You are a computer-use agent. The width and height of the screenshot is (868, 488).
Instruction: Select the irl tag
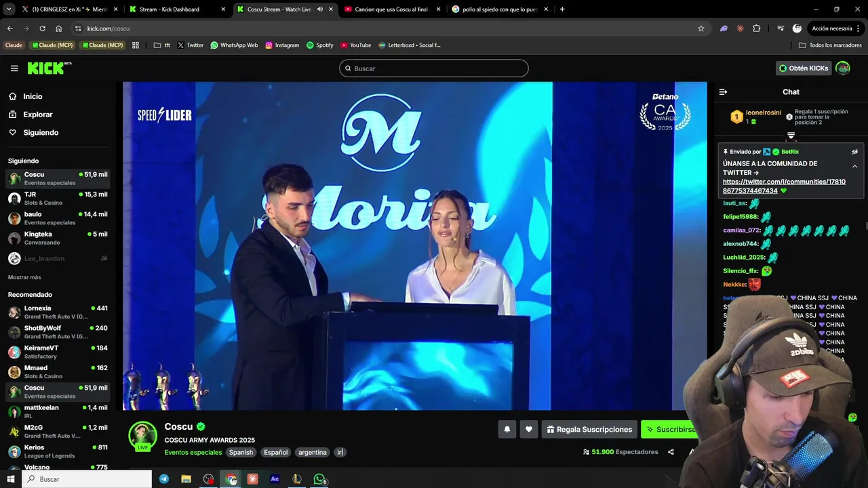[340, 452]
